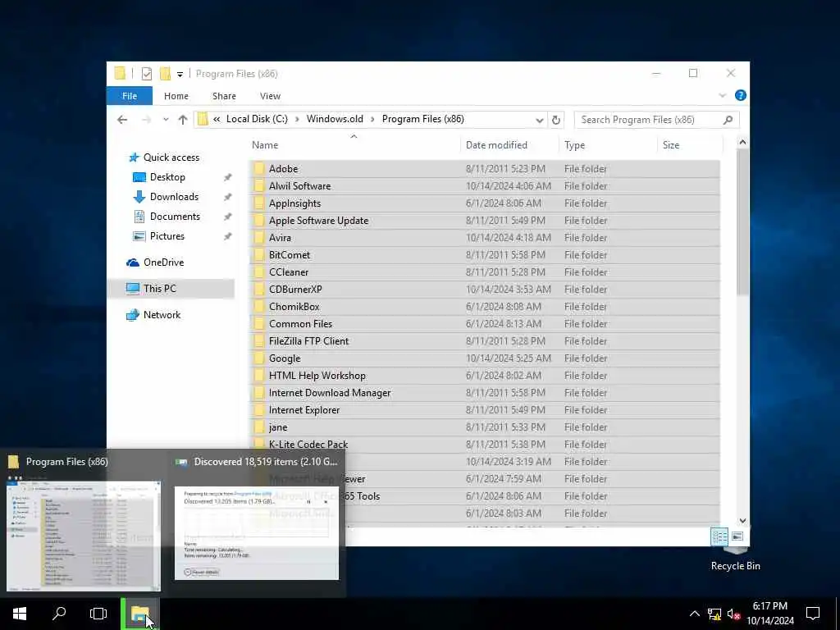Select the Alwil Software folder

(x=484, y=186)
